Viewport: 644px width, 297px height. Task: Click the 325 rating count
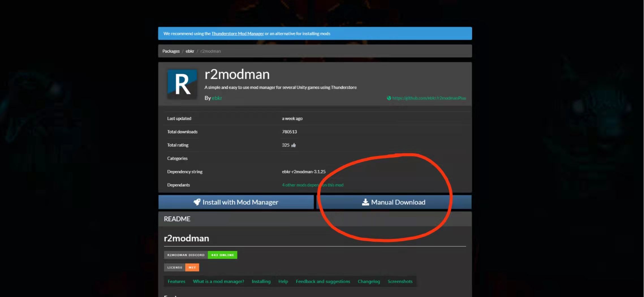[x=286, y=145]
